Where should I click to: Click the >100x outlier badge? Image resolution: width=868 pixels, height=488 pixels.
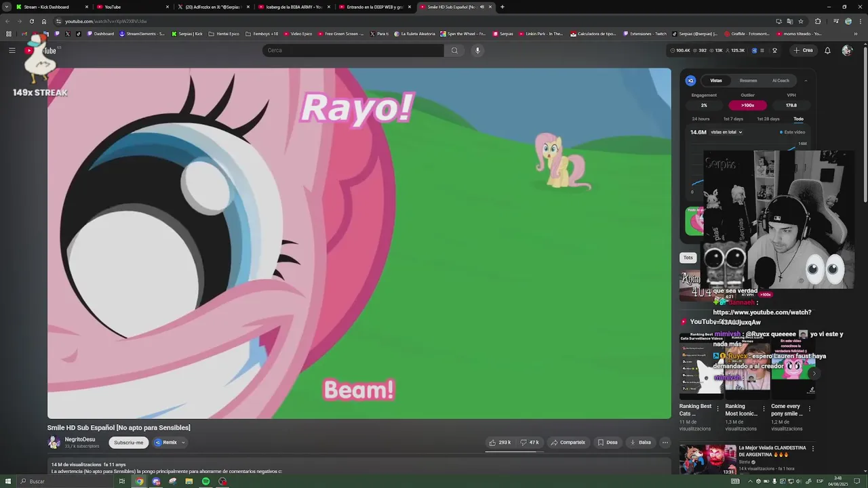point(747,105)
